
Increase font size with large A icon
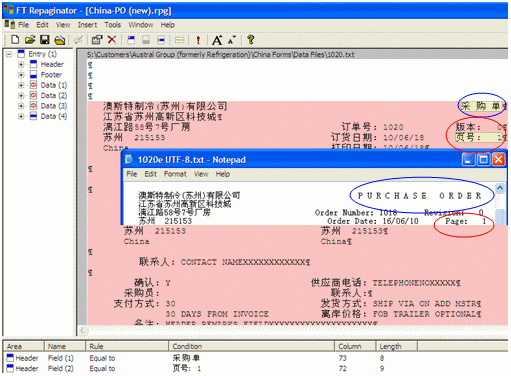coord(217,40)
